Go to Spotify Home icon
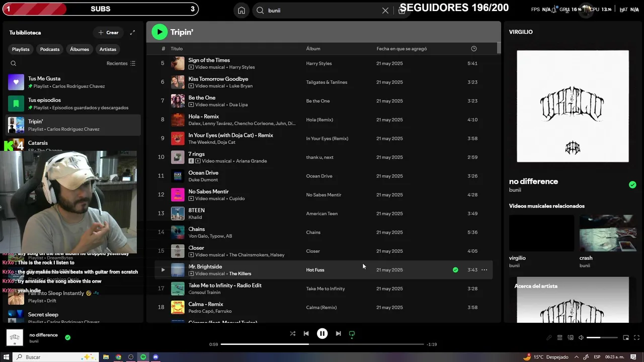Image resolution: width=644 pixels, height=362 pixels. coord(242,10)
